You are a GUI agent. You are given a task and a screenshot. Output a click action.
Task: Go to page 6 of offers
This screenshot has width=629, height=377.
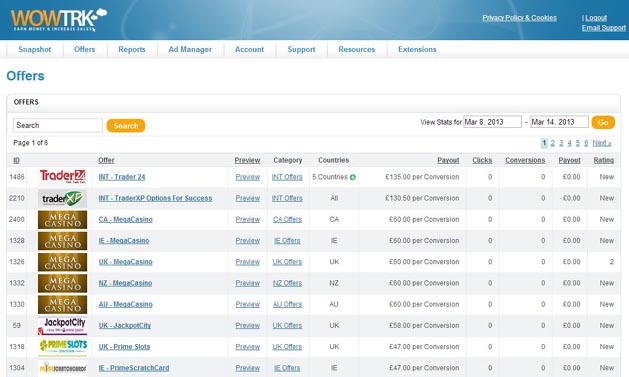[586, 143]
